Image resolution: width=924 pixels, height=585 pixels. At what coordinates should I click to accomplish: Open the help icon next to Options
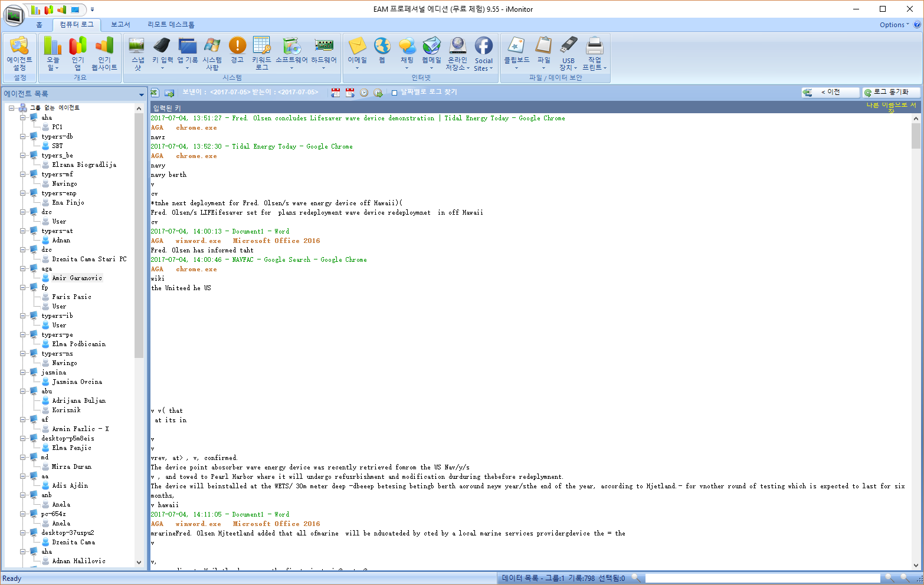(x=917, y=25)
